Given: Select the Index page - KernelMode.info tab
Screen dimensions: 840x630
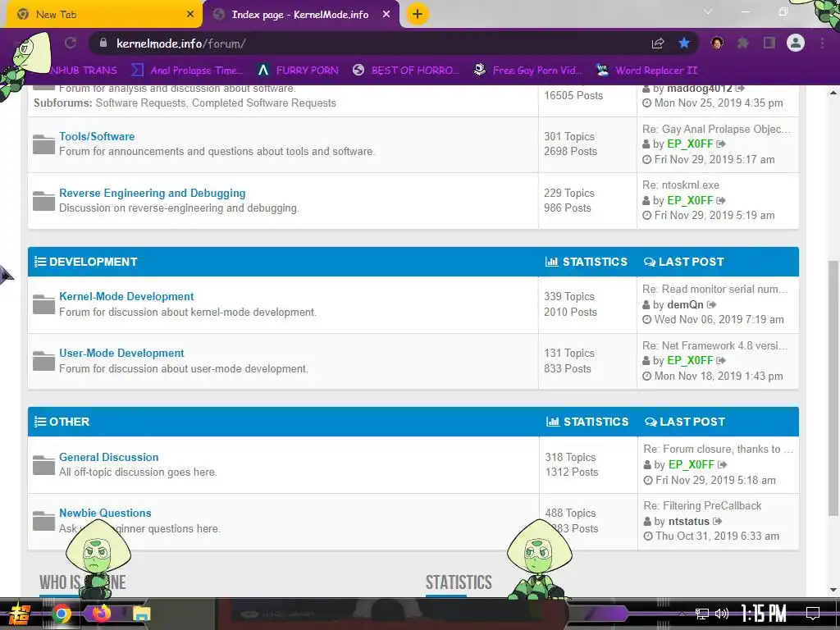Looking at the screenshot, I should coord(301,15).
